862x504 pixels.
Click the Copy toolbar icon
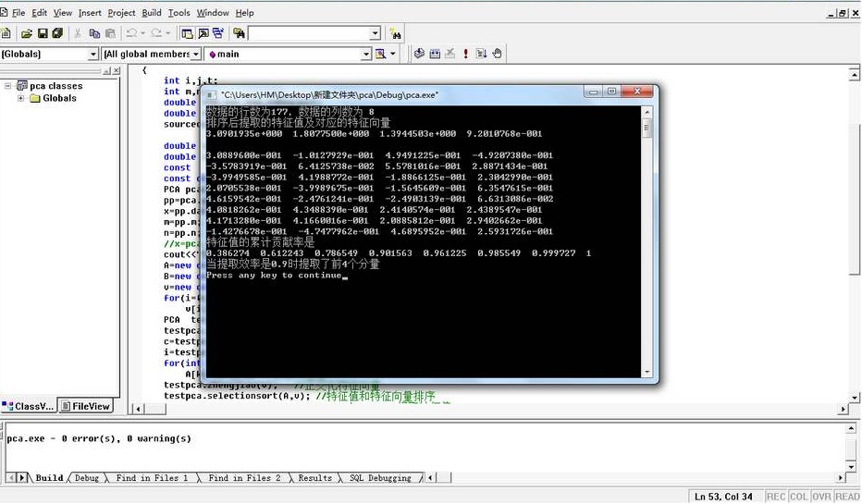pyautogui.click(x=94, y=33)
